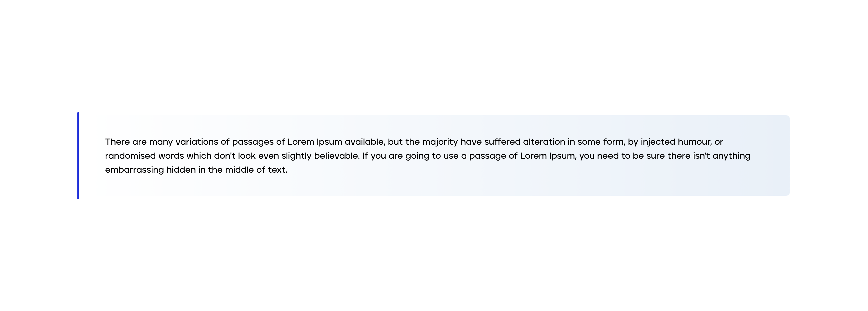The width and height of the screenshot is (868, 311).
Task: Click the word "alteration" in the first line
Action: click(x=544, y=142)
